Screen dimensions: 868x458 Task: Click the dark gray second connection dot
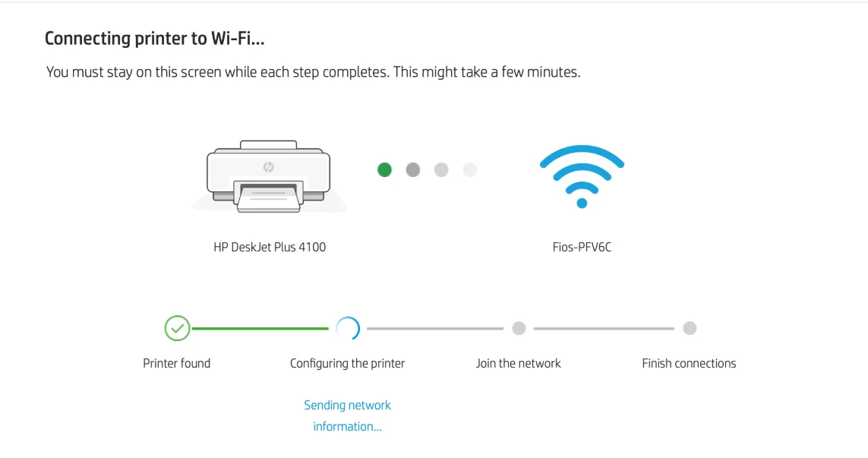click(413, 170)
